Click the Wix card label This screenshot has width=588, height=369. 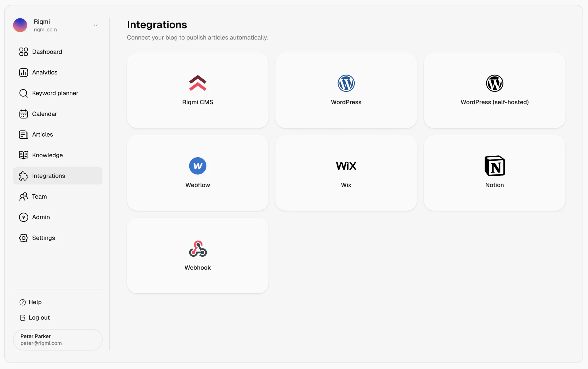pos(346,185)
